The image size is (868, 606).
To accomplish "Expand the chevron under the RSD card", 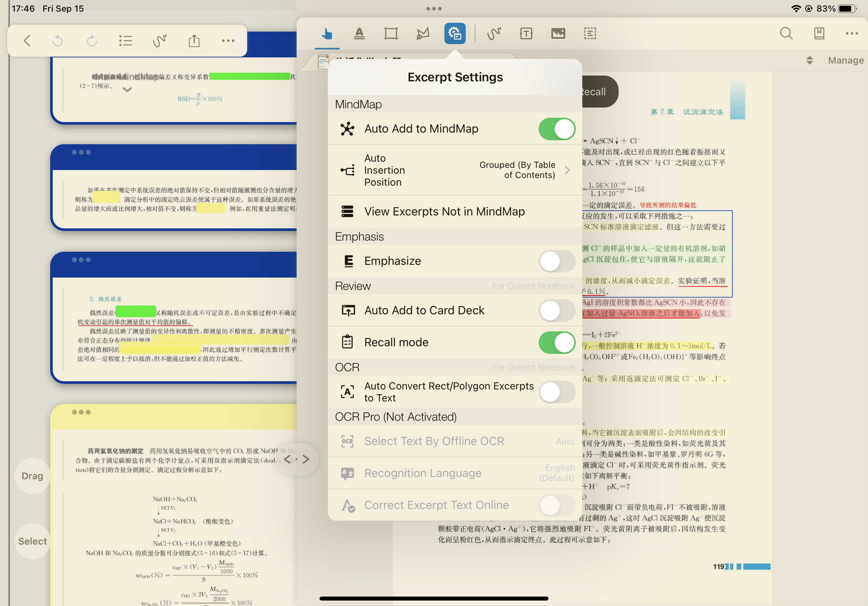I will pyautogui.click(x=127, y=89).
